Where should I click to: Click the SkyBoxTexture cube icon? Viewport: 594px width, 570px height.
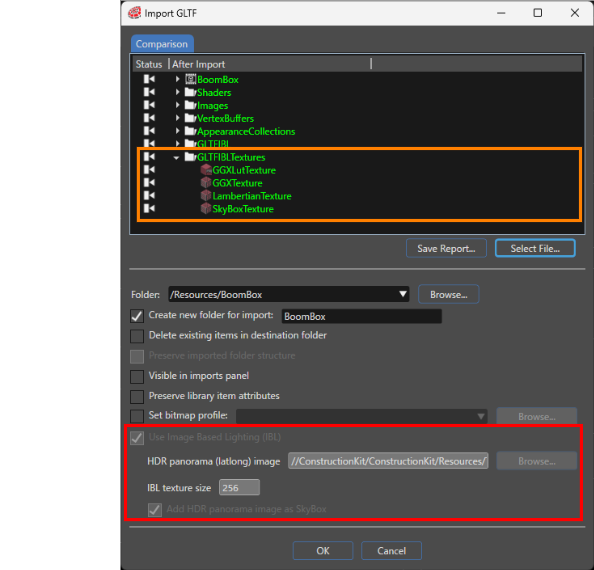(x=206, y=209)
